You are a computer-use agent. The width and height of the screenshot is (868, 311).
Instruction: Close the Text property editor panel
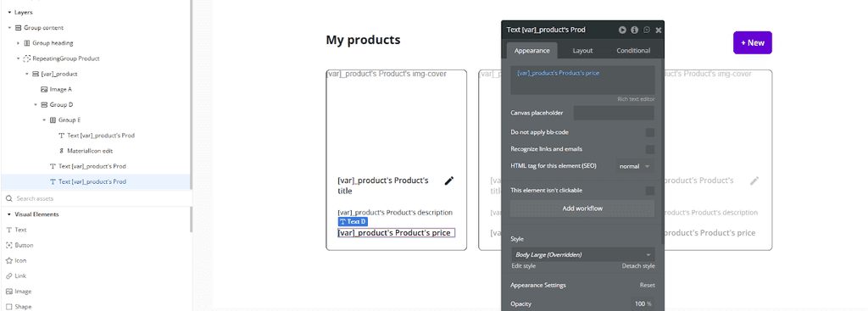pyautogui.click(x=658, y=31)
